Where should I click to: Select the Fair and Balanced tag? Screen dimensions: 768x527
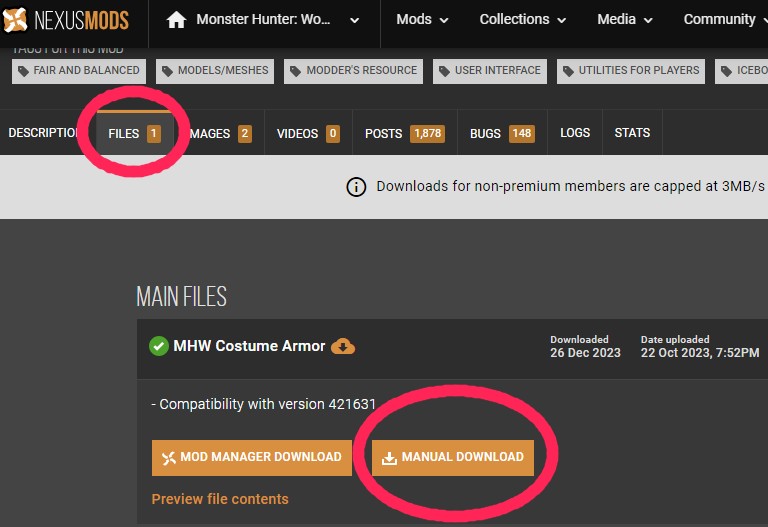(x=79, y=71)
